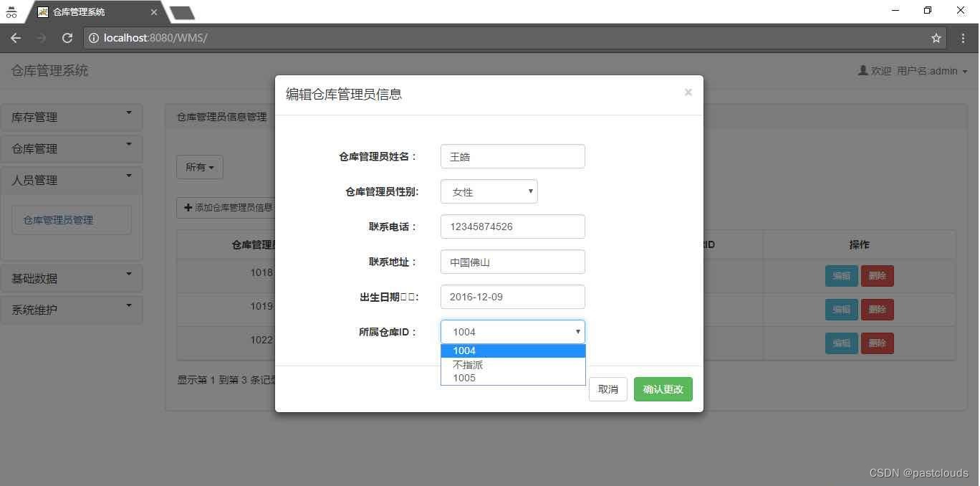
Task: Bookmark page with the star icon
Action: click(x=936, y=38)
